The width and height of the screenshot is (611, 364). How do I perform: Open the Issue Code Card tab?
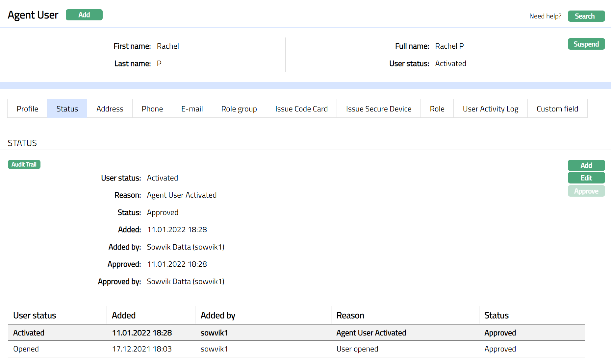point(301,109)
